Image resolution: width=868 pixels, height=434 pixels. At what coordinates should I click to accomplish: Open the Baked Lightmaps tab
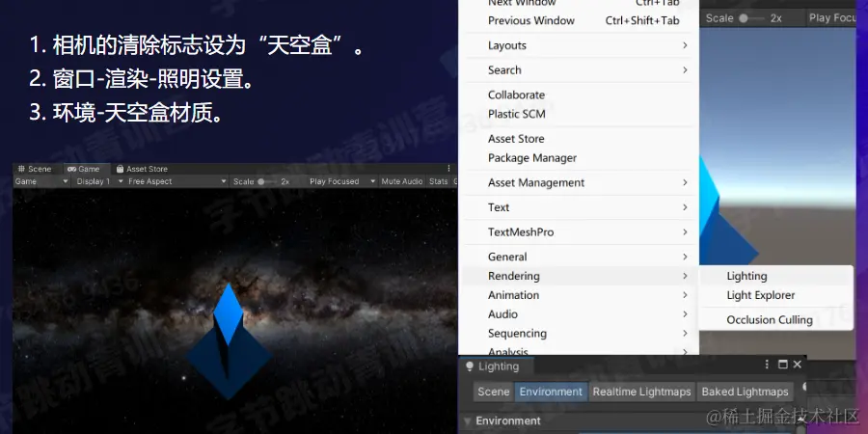(745, 392)
